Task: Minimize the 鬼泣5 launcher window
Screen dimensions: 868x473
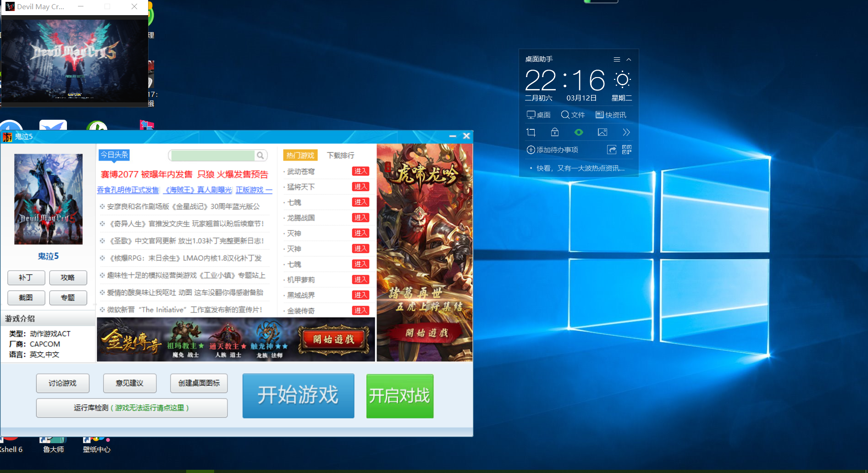Action: tap(453, 136)
